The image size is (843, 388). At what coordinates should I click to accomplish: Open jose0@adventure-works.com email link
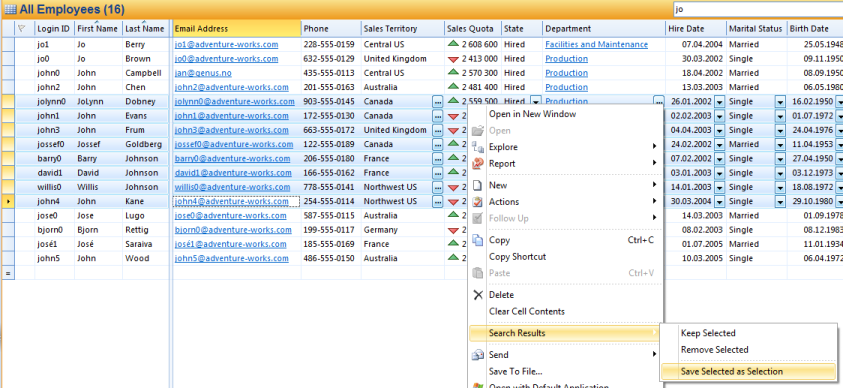point(230,215)
